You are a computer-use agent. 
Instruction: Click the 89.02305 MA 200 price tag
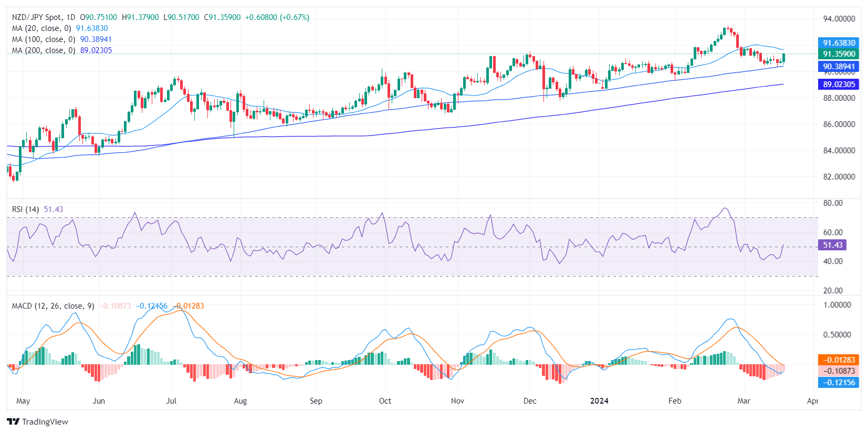[x=838, y=85]
